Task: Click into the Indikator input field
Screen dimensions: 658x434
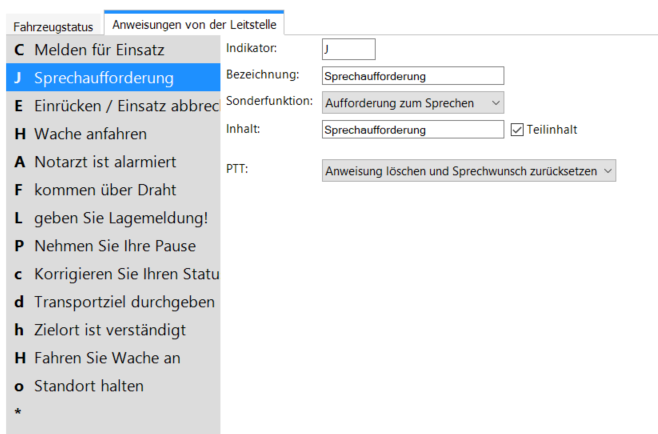Action: pyautogui.click(x=349, y=49)
